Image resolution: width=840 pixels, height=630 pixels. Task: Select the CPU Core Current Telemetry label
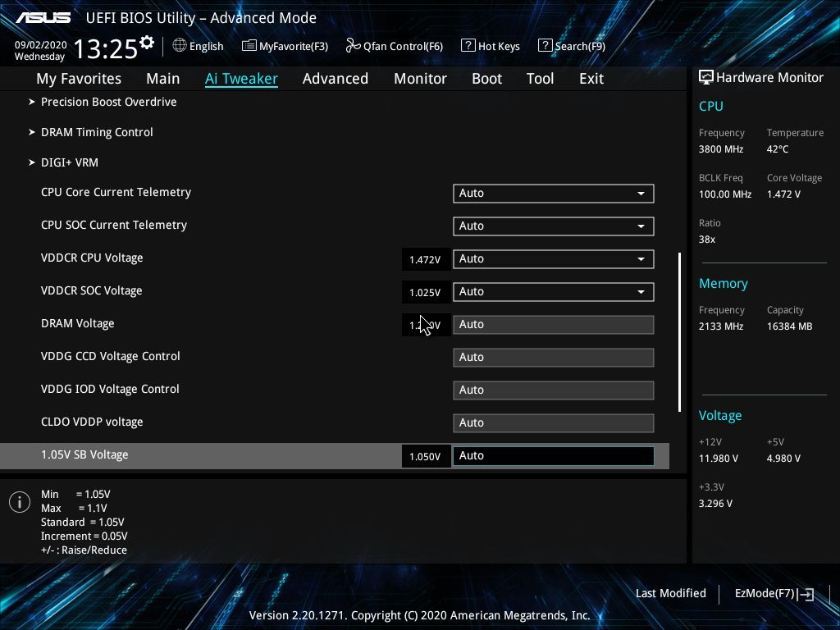(x=116, y=192)
